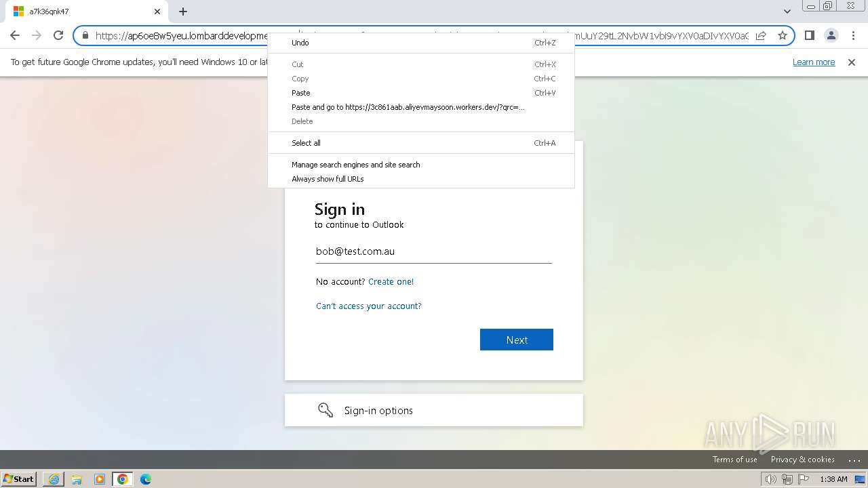Open Sign-in options
This screenshot has width=868, height=488.
(434, 410)
